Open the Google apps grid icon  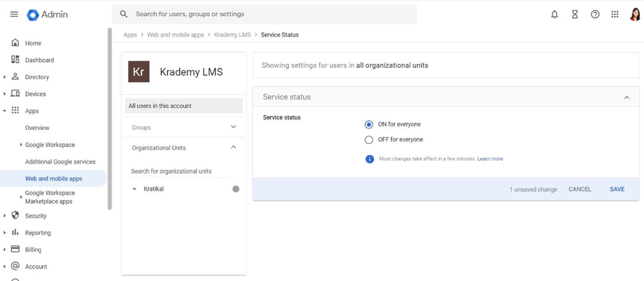point(615,15)
